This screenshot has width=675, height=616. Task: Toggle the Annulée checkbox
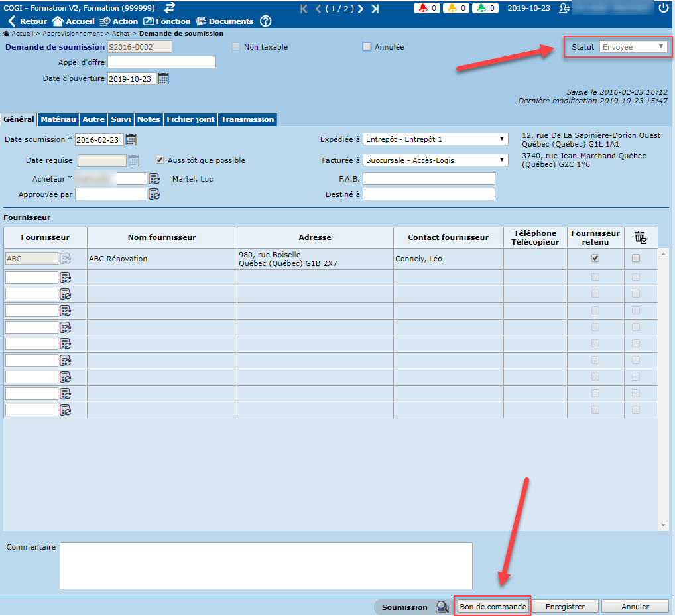(x=367, y=47)
